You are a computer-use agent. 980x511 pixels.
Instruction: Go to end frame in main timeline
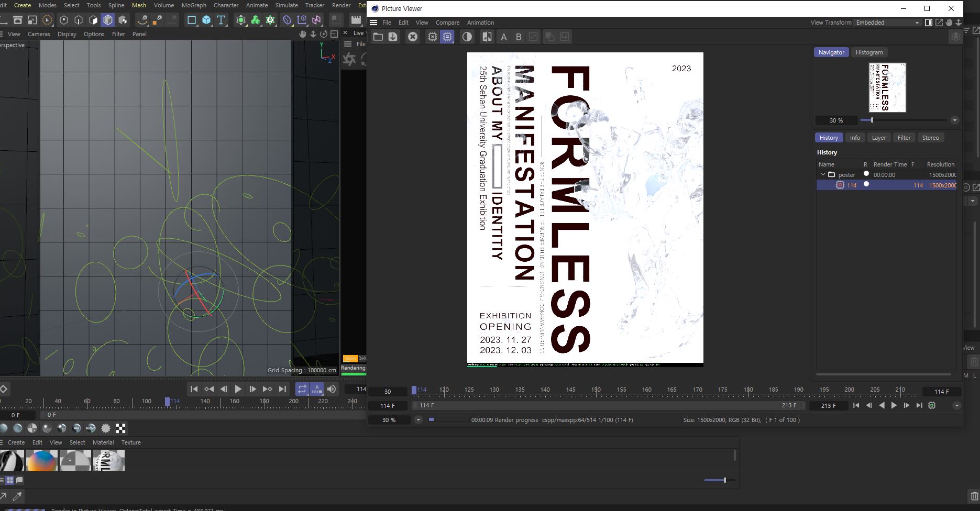pos(282,389)
